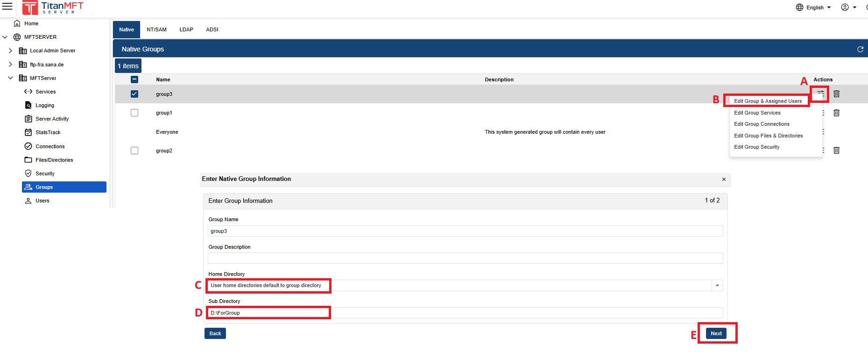
Task: Switch to the LDAP tab
Action: click(186, 29)
